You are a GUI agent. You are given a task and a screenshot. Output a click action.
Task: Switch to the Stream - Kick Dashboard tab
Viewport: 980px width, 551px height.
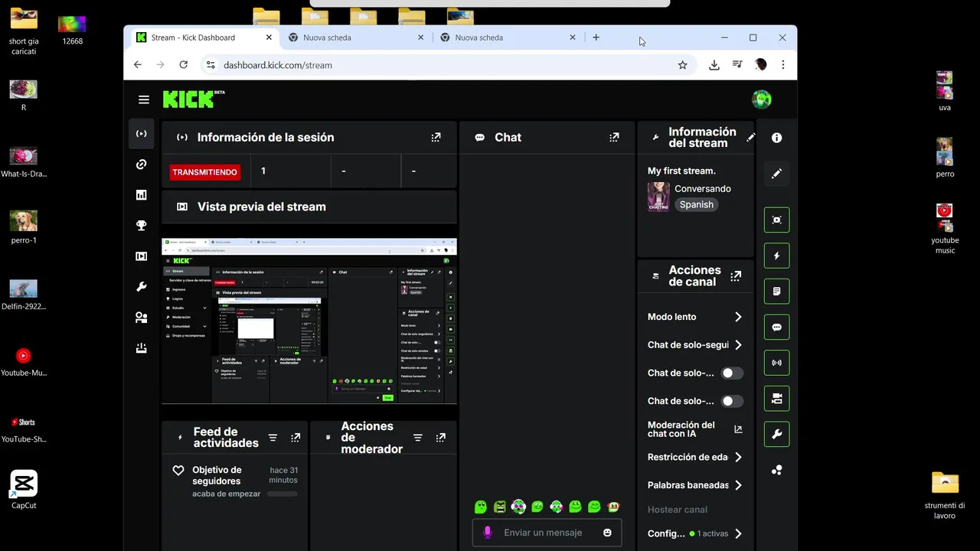(x=204, y=37)
